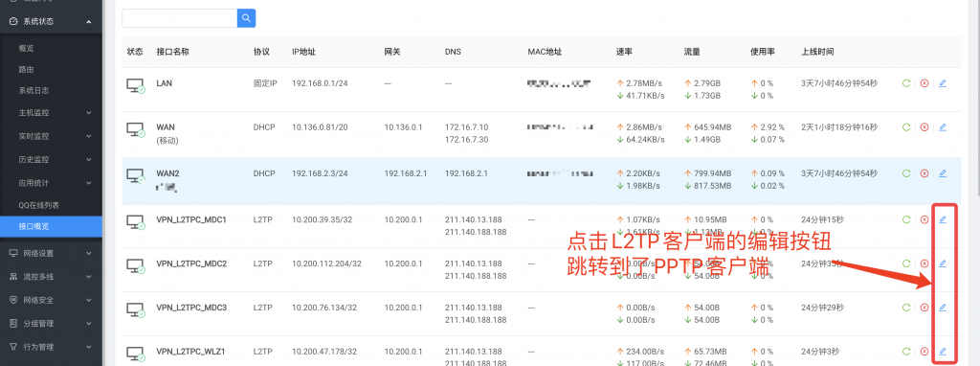Stop the VPN_L2TPC_MDC3 connection

pyautogui.click(x=924, y=308)
